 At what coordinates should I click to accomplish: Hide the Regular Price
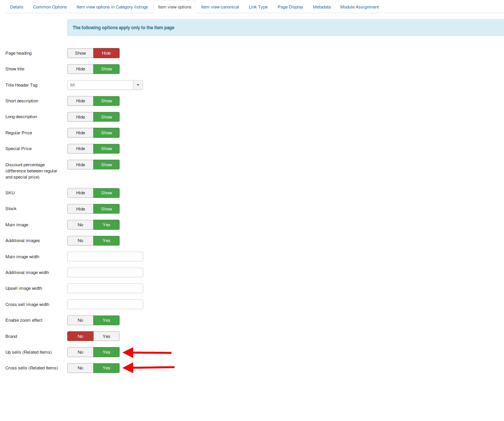80,133
